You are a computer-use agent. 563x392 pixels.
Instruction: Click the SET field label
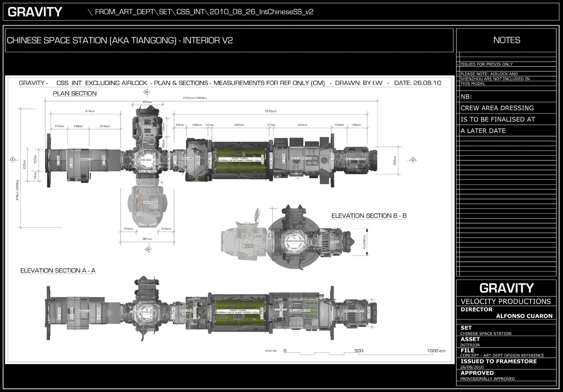[466, 327]
